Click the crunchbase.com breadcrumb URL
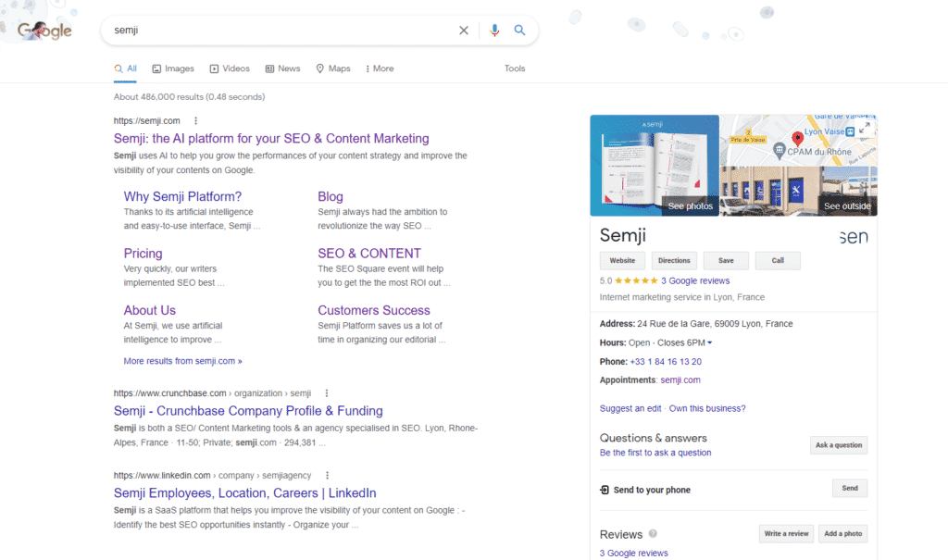The image size is (948, 560). click(212, 393)
